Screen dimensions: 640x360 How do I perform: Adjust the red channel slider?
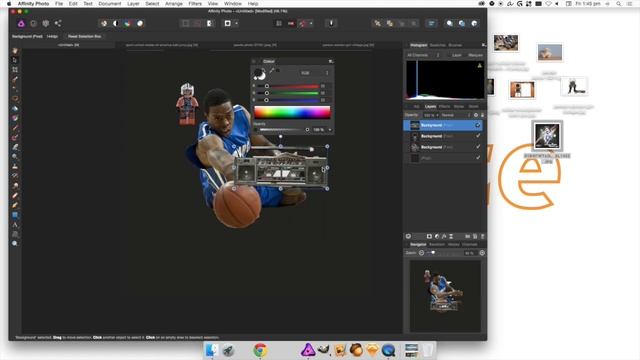(x=287, y=86)
